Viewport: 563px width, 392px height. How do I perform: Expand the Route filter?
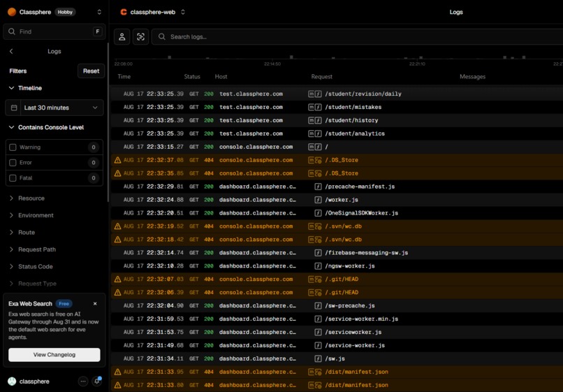click(x=22, y=233)
